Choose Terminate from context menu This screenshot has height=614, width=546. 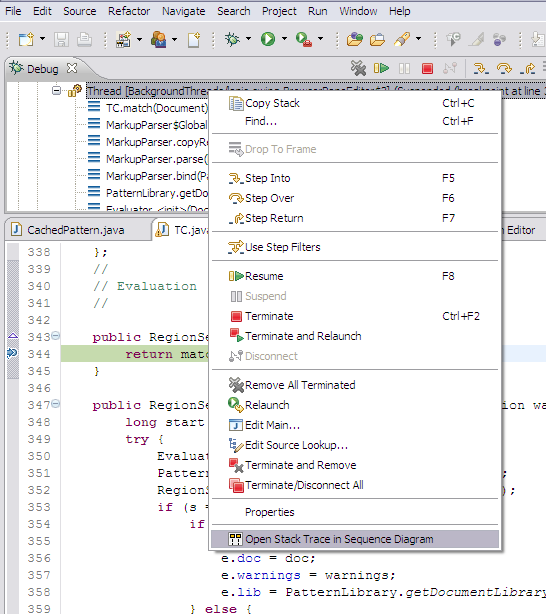pyautogui.click(x=355, y=316)
